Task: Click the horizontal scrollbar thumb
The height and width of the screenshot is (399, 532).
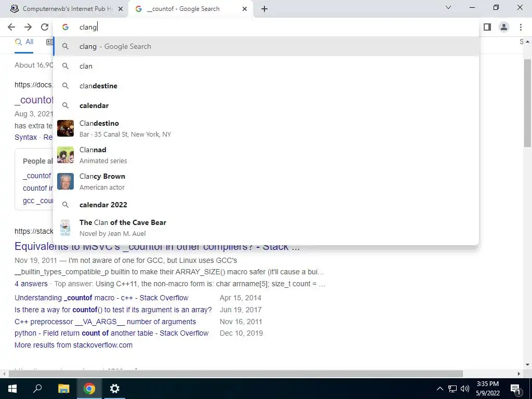Action: click(236, 374)
